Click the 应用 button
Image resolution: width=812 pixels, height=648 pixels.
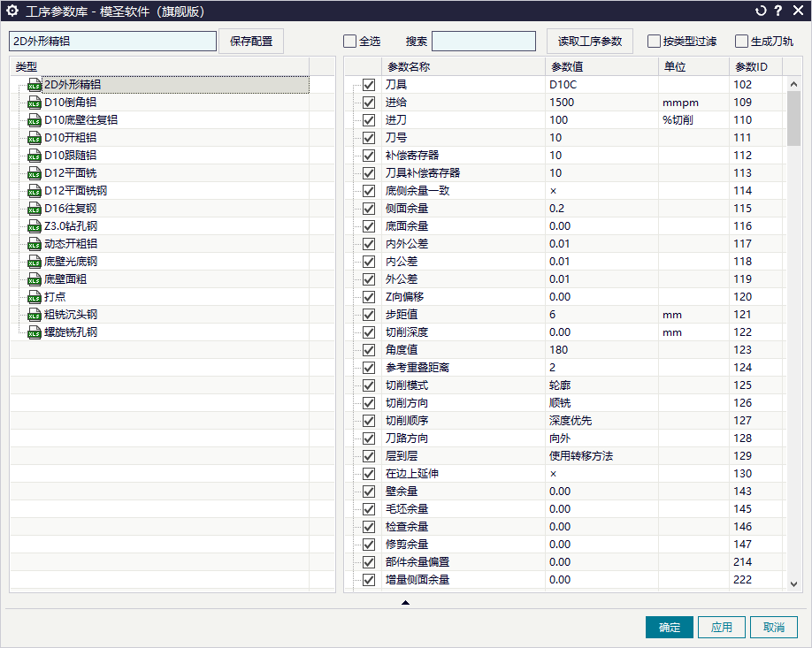coord(722,628)
